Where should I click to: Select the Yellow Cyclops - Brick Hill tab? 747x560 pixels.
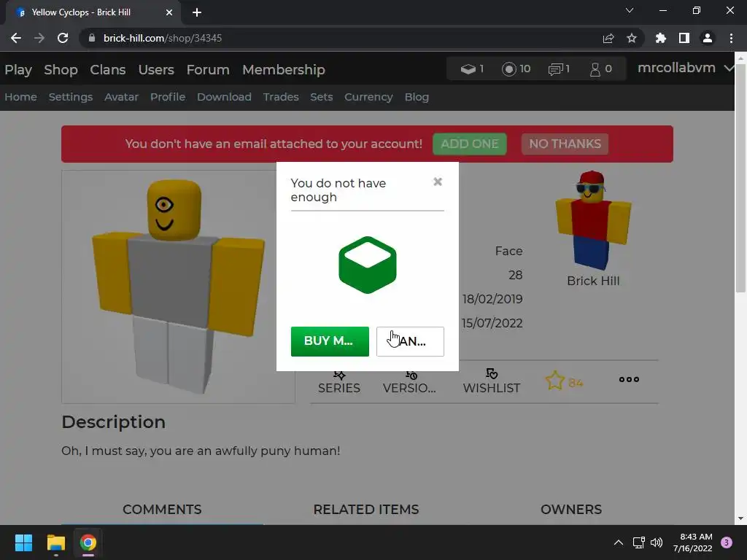point(93,12)
